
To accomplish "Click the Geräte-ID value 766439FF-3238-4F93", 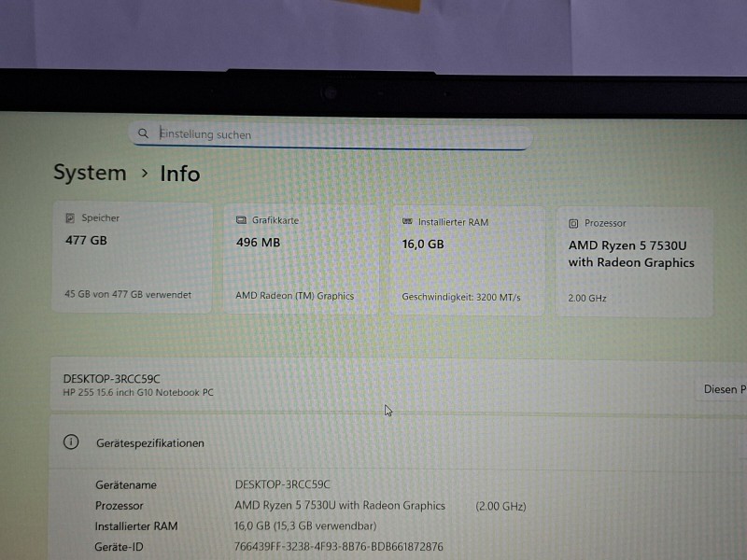I will pos(338,547).
